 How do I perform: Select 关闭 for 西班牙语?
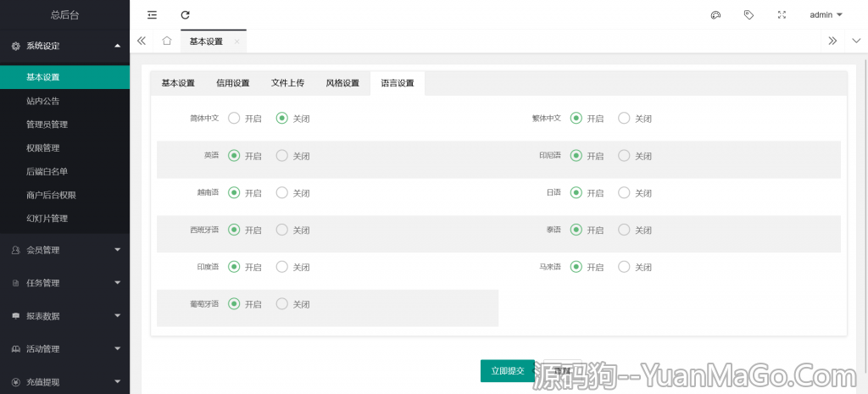click(x=292, y=230)
